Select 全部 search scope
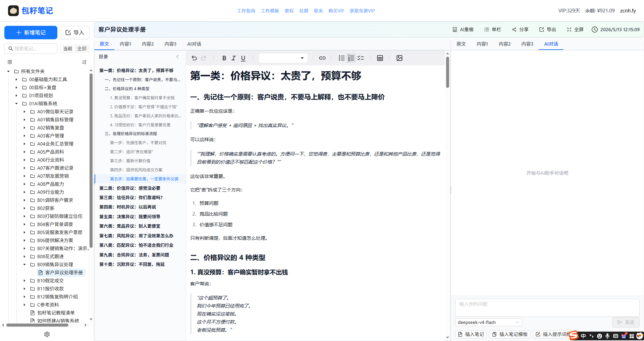 pos(82,49)
